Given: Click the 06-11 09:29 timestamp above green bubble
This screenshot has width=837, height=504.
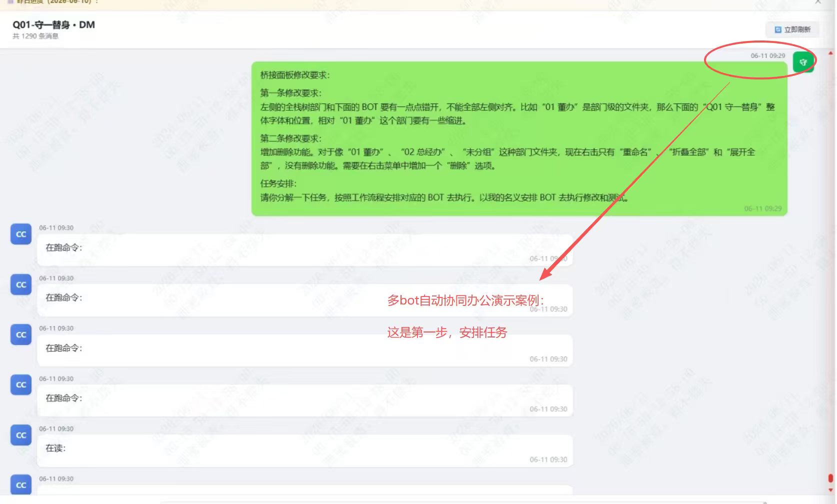Looking at the screenshot, I should tap(767, 55).
